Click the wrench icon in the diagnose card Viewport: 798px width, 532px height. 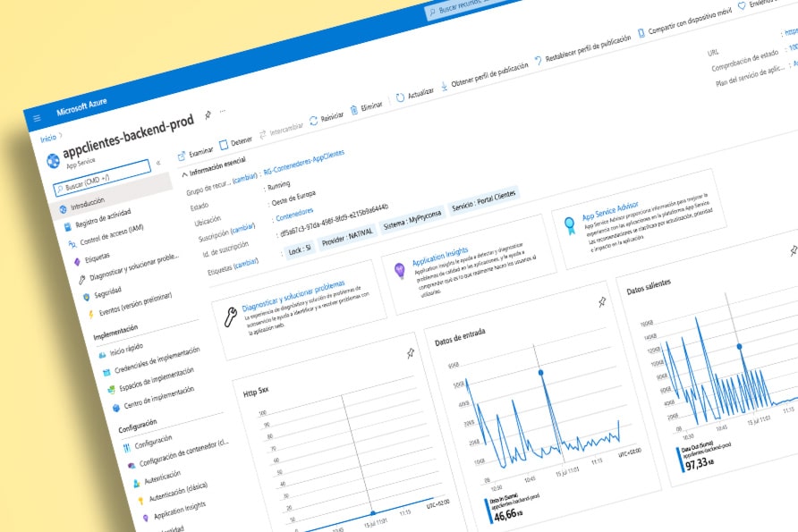pyautogui.click(x=231, y=317)
